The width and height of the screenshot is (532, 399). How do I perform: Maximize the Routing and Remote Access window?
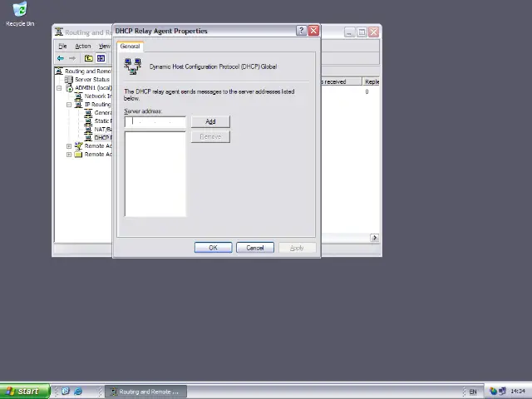click(x=362, y=32)
